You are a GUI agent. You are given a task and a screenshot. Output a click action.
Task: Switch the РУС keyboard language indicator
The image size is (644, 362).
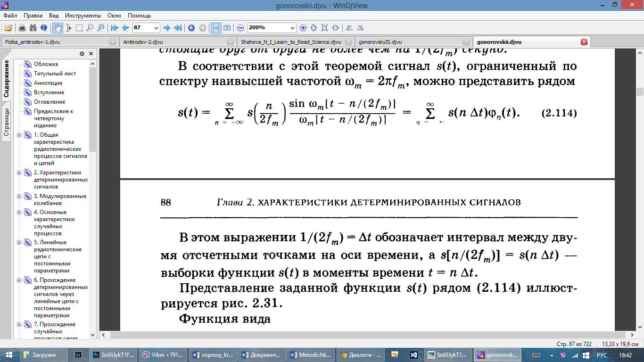click(x=602, y=355)
